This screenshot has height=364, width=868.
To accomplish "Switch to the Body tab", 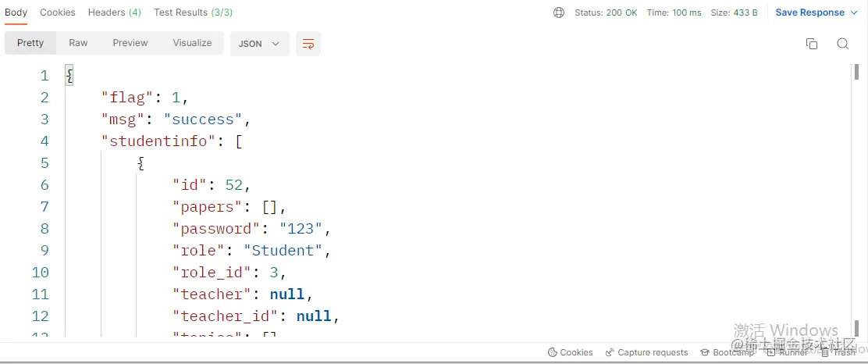I will [x=16, y=12].
